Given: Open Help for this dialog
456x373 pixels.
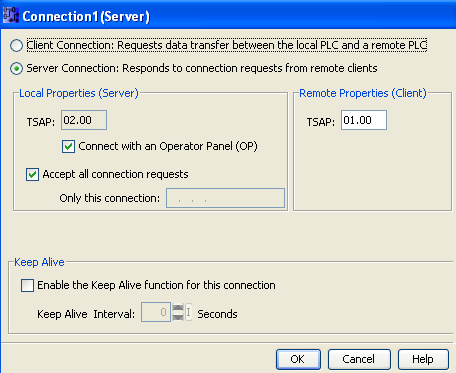Looking at the screenshot, I should pos(423,359).
